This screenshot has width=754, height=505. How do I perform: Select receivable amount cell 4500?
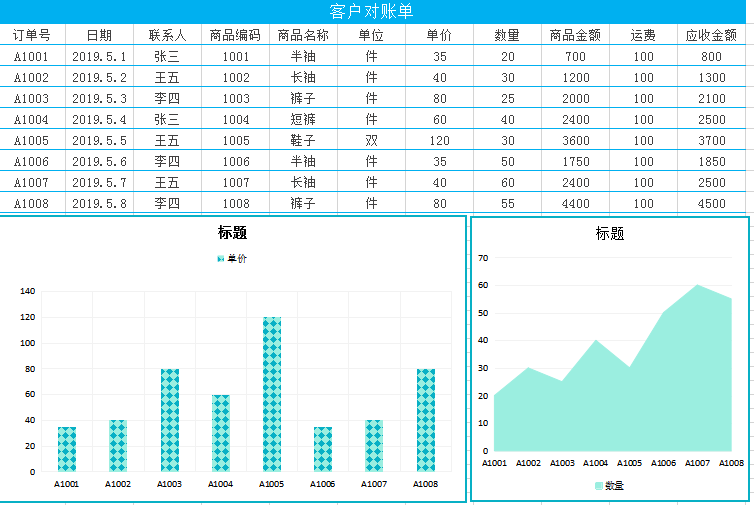pos(711,203)
